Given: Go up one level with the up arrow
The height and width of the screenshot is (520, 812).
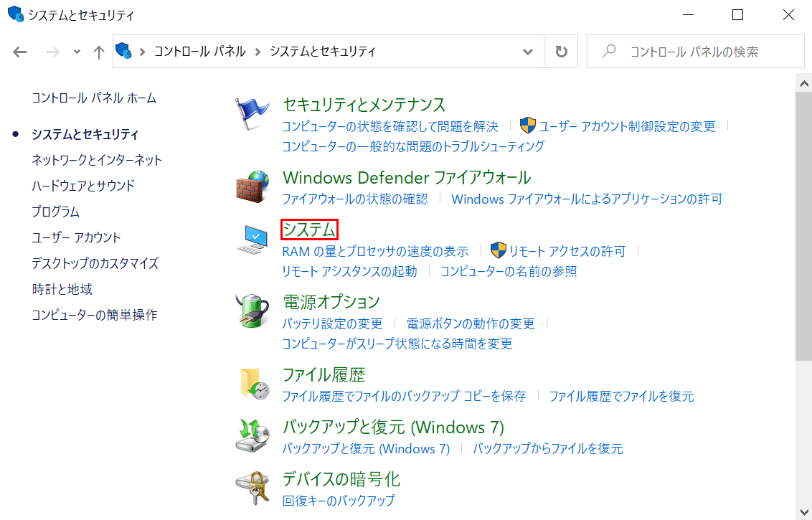Looking at the screenshot, I should (x=98, y=52).
